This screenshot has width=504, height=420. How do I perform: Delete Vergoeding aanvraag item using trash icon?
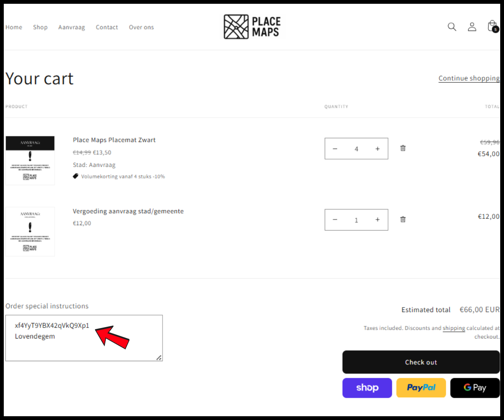pos(403,219)
